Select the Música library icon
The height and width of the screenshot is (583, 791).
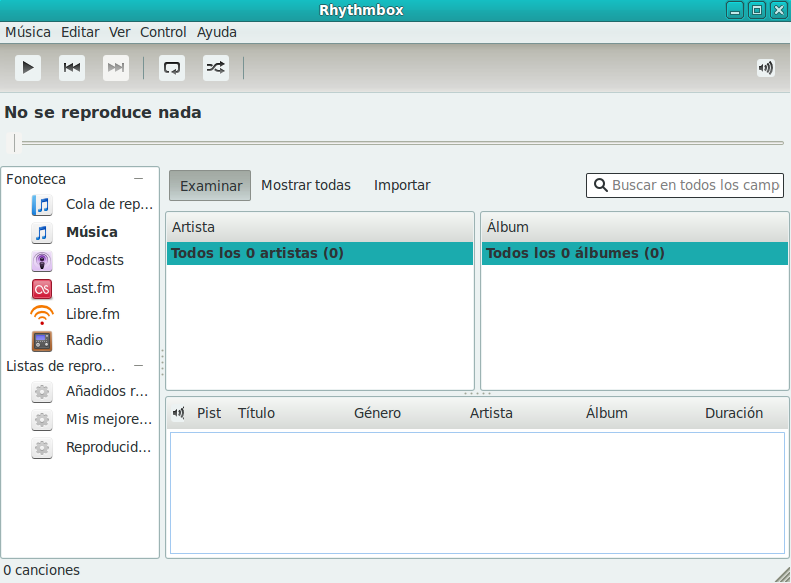[42, 232]
